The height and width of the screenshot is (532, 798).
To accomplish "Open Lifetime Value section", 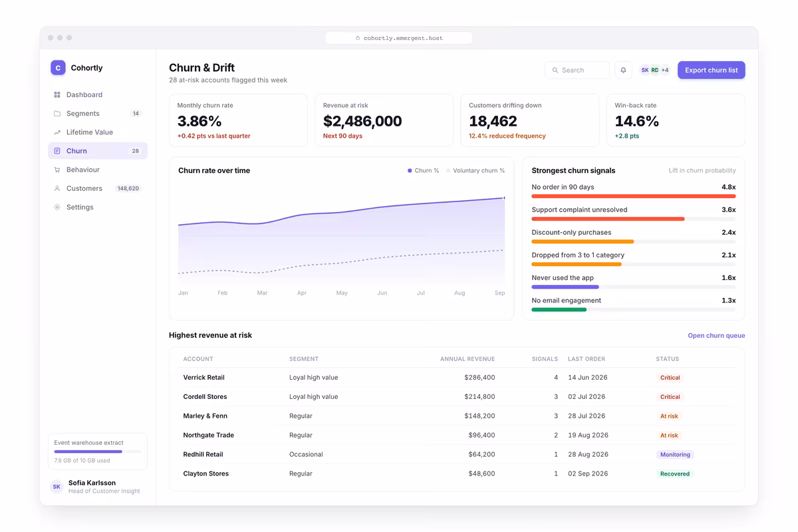I will pos(98,132).
